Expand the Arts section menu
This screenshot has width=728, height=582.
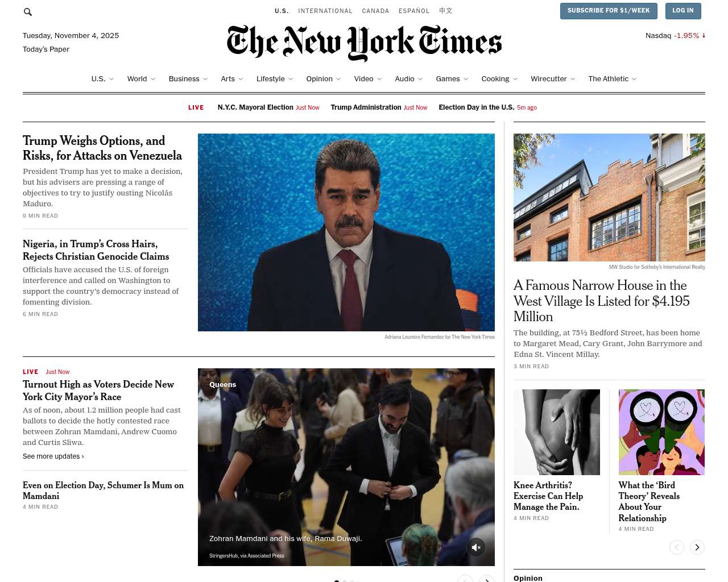tap(232, 79)
